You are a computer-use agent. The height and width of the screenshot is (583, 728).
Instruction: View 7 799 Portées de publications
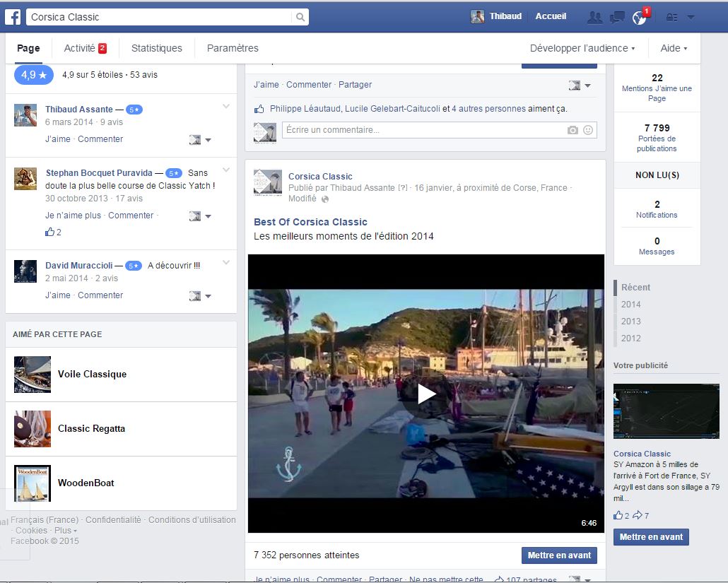point(657,138)
